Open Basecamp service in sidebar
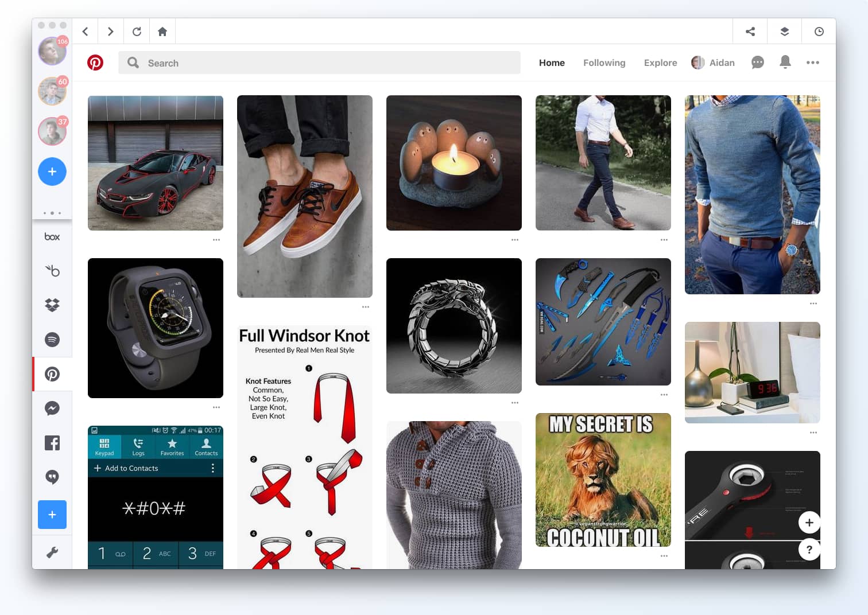868x615 pixels. coord(52,270)
